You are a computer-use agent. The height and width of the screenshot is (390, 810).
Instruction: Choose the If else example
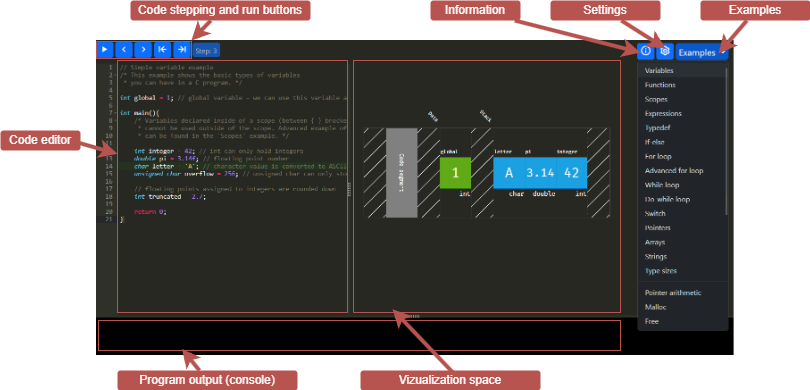tap(682, 142)
